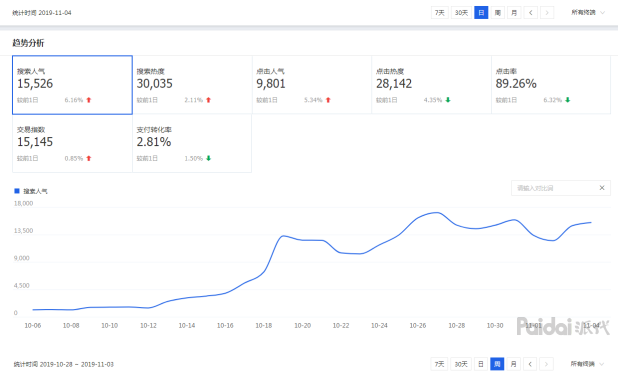Select the 点击人气 9,801 metric card
Screen dimensions: 618x372
312,85
